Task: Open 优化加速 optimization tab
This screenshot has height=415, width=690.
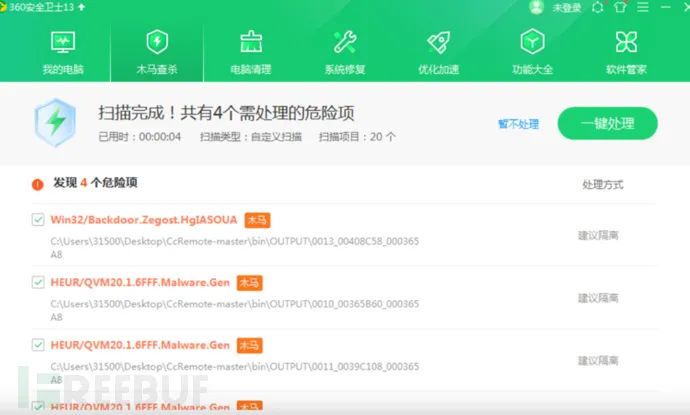Action: 439,53
